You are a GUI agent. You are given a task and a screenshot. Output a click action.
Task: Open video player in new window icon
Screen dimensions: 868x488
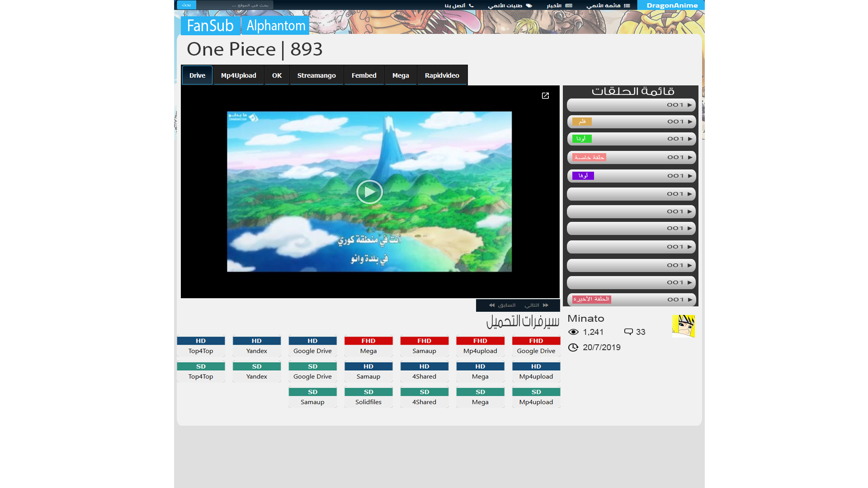(x=545, y=96)
